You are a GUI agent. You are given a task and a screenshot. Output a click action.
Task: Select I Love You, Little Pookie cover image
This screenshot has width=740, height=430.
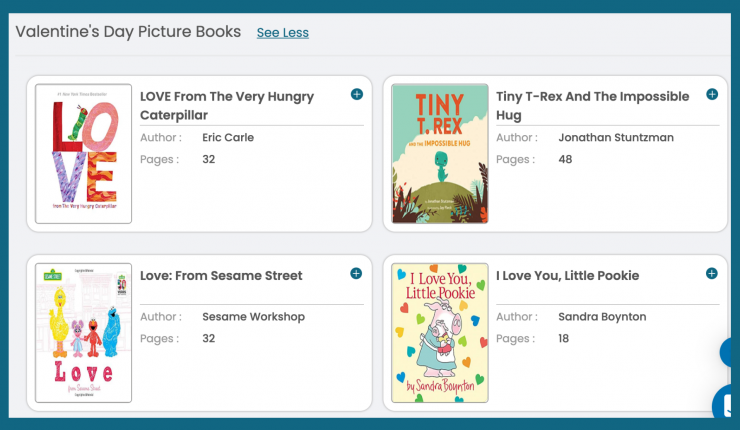pos(440,333)
